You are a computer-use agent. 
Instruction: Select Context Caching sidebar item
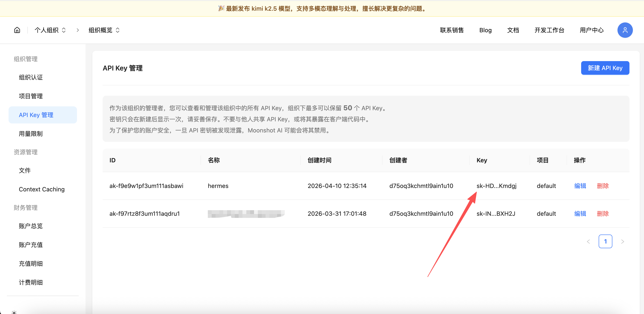pyautogui.click(x=42, y=189)
